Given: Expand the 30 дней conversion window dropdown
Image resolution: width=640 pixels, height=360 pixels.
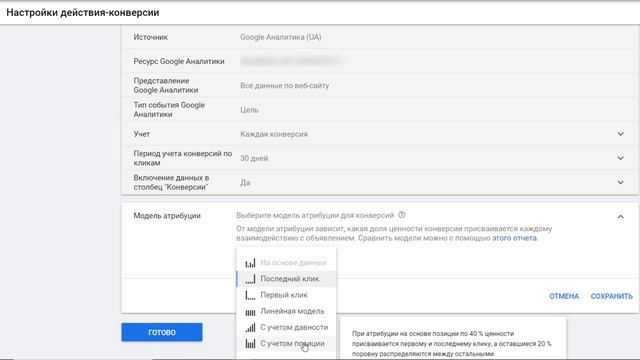Looking at the screenshot, I should [620, 158].
